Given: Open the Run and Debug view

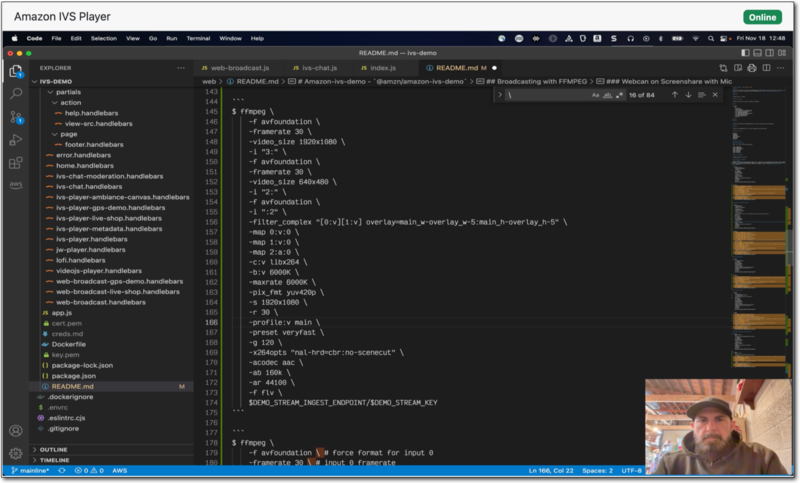Looking at the screenshot, I should click(x=16, y=140).
